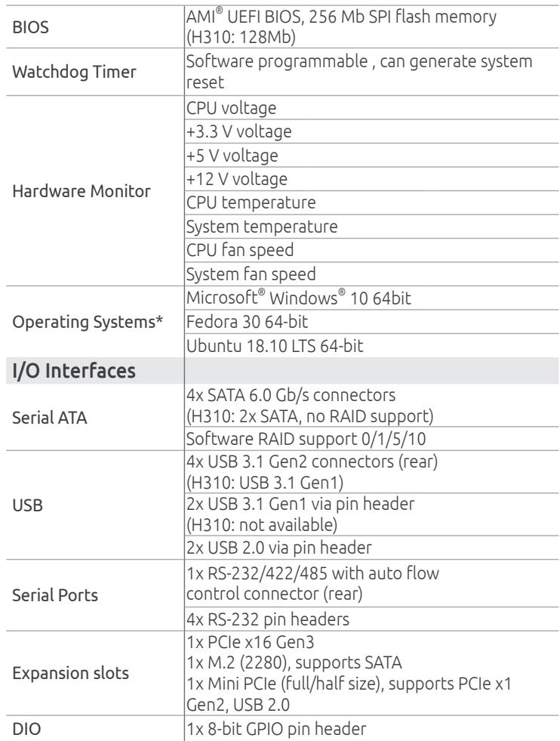Click the BIOS row label
The image size is (560, 741).
point(30,27)
